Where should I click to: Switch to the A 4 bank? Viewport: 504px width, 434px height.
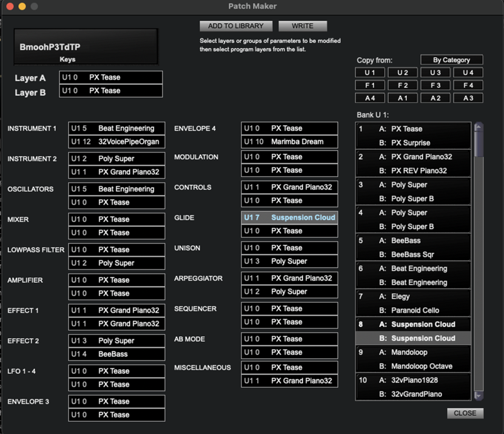[369, 98]
